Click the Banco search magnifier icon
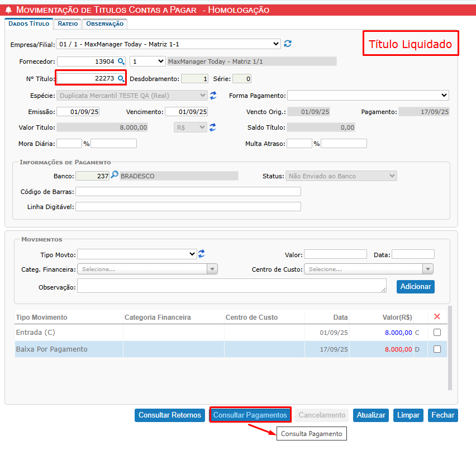This screenshot has height=450, width=476. [115, 176]
